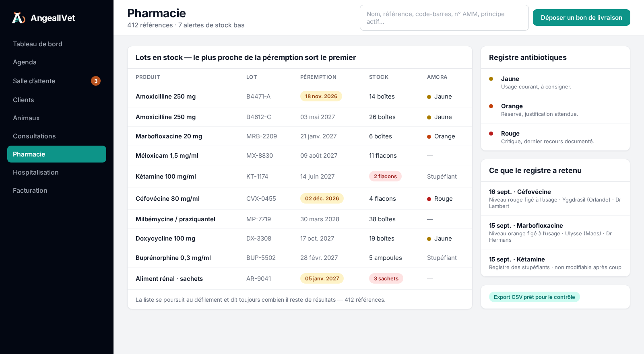Open Marbofloxacine 20 mg row
Image resolution: width=644 pixels, height=354 pixels.
point(300,136)
